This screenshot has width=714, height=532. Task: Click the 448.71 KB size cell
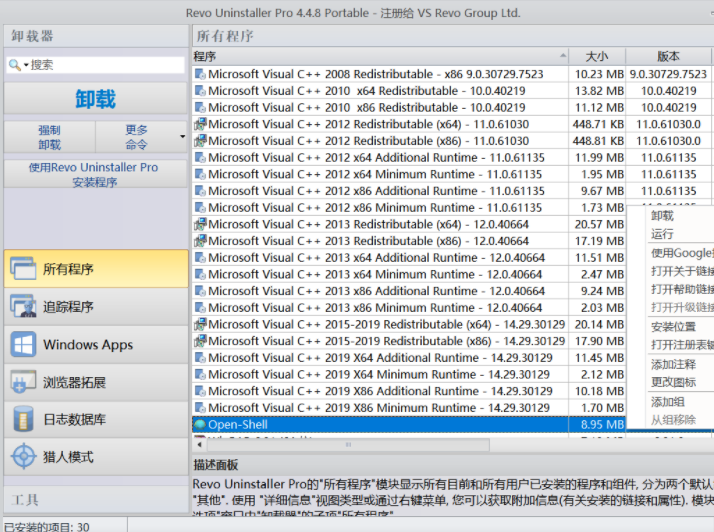click(x=598, y=124)
